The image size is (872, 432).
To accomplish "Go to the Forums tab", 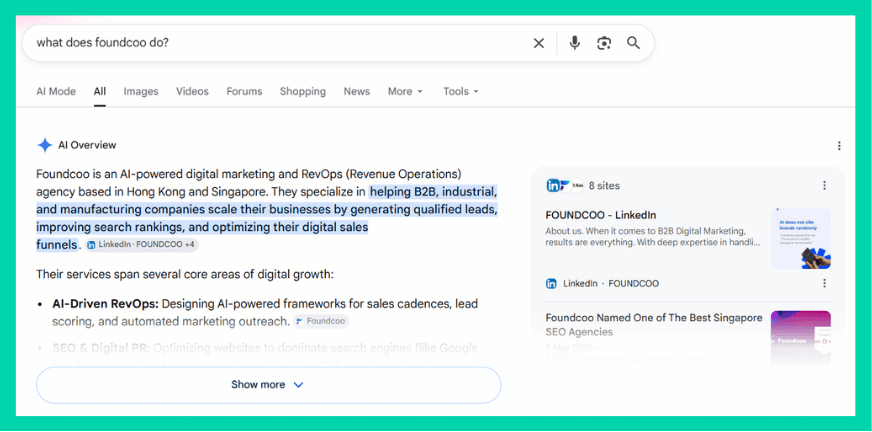I will pyautogui.click(x=244, y=91).
